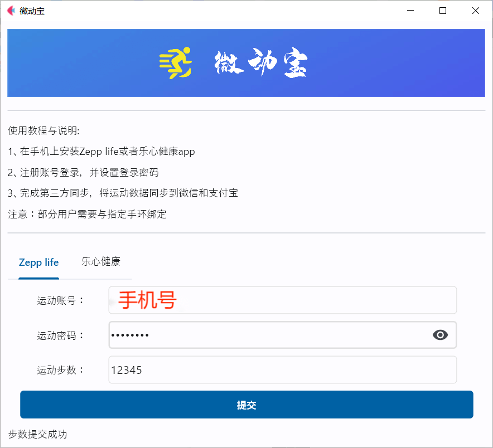Click the 微动宝 calligraphy banner title
Viewport: 493px width, 448px height.
pyautogui.click(x=261, y=63)
